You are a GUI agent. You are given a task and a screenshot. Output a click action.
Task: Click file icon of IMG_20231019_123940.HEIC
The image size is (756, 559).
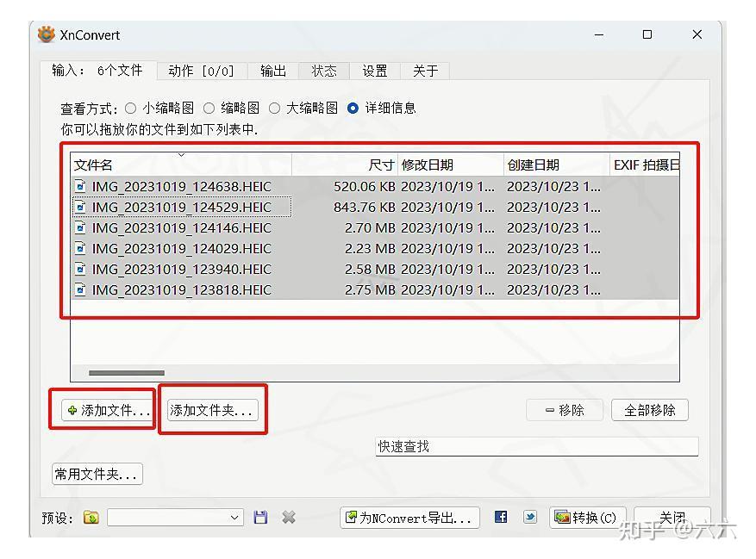click(x=80, y=269)
